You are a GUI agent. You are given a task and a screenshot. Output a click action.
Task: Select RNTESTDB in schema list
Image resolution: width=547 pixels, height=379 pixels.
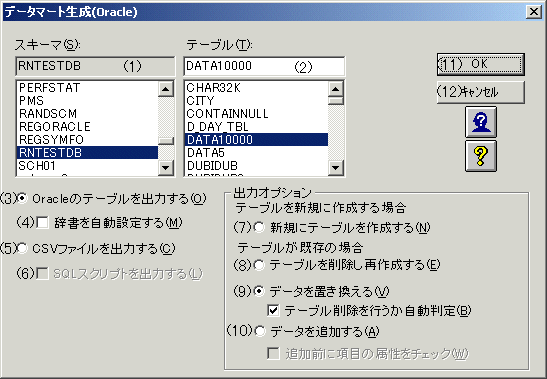pyautogui.click(x=87, y=153)
